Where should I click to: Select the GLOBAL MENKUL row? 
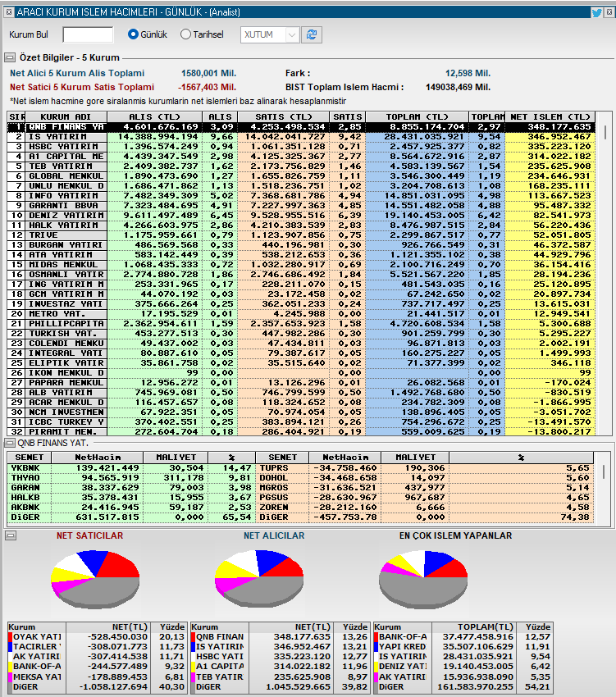(x=301, y=176)
